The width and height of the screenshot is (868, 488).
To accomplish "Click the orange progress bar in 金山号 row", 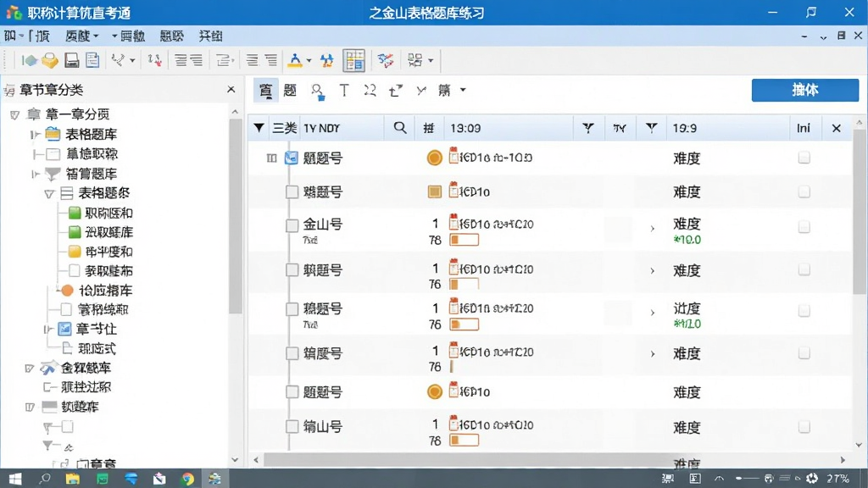I will (464, 240).
